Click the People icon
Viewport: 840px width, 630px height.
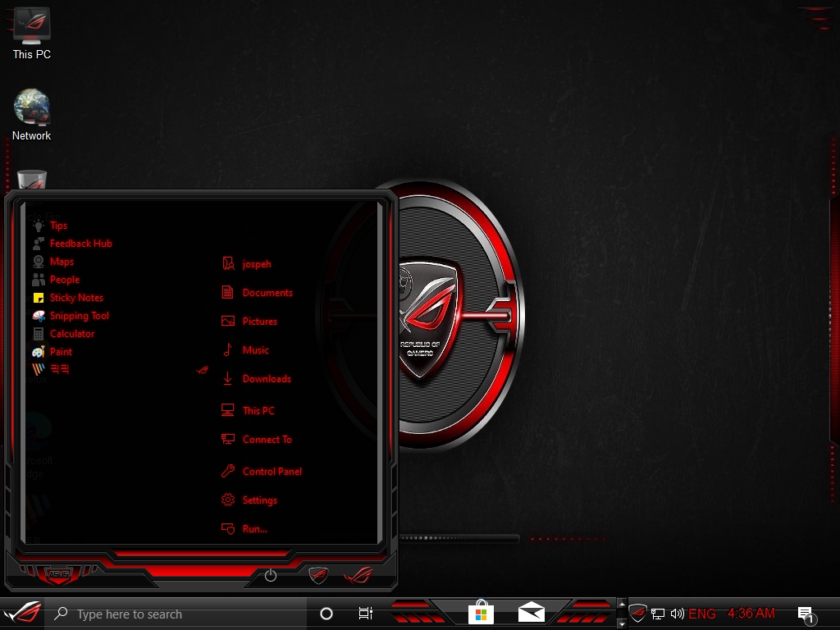click(x=38, y=280)
